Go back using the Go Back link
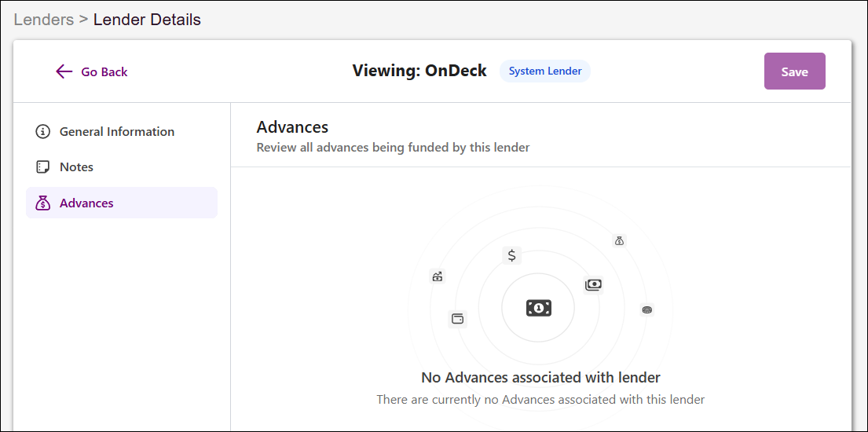Screen dimensions: 868x432 [92, 72]
